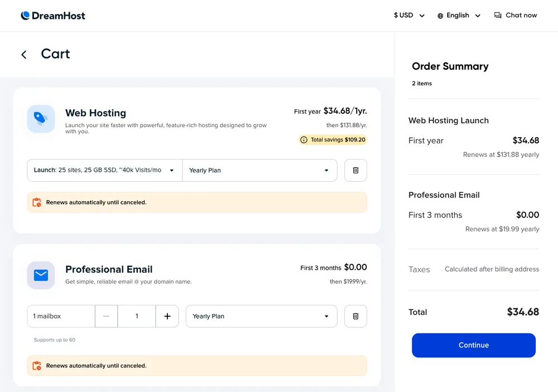558x392 pixels.
Task: Click the Total savings $109.20 badge
Action: pos(333,140)
